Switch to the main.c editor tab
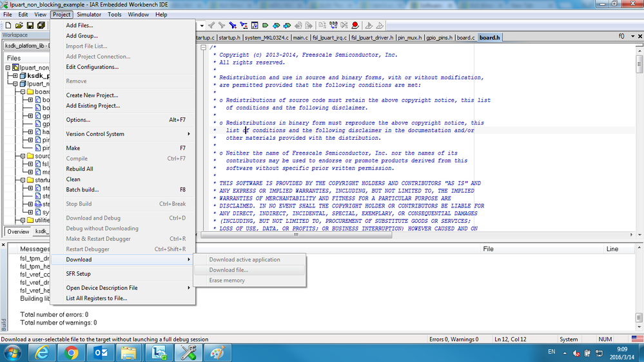644x362 pixels. pyautogui.click(x=300, y=37)
